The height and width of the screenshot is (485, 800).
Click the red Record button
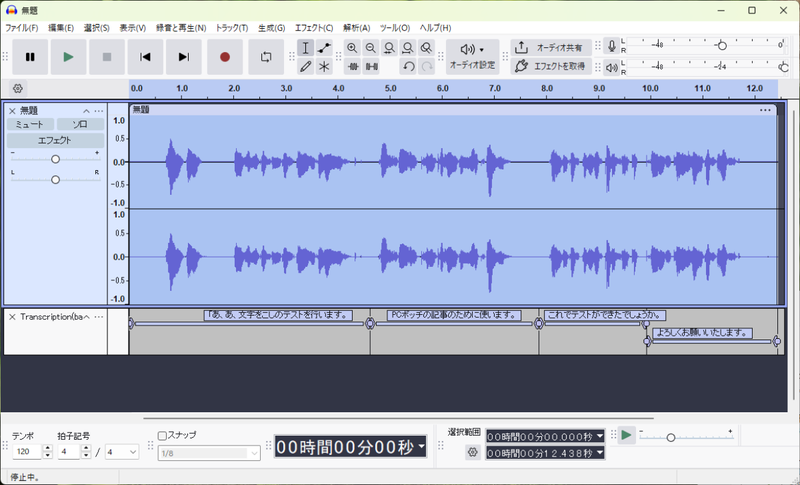224,57
